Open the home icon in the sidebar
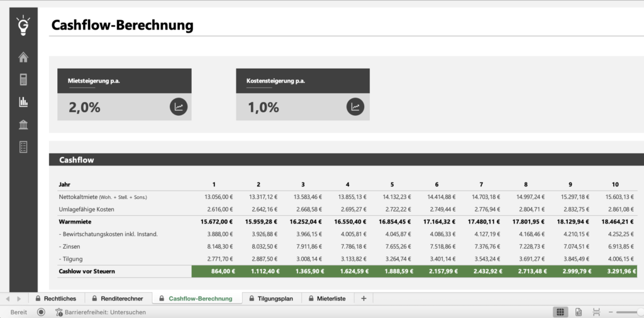 [x=23, y=58]
